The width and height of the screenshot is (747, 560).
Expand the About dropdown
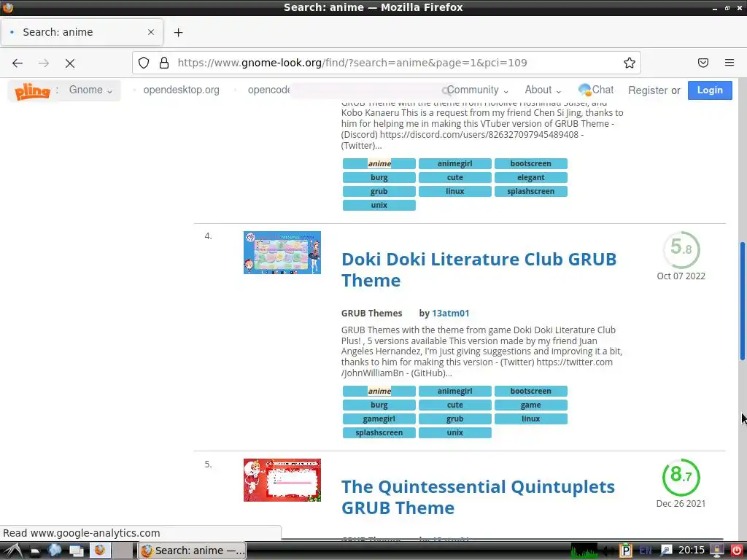543,90
